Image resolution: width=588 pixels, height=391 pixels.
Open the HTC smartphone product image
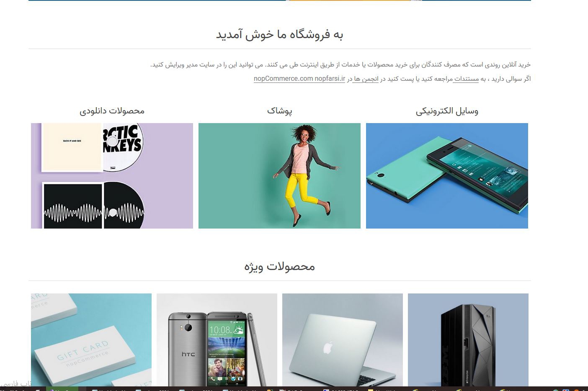[x=217, y=340]
